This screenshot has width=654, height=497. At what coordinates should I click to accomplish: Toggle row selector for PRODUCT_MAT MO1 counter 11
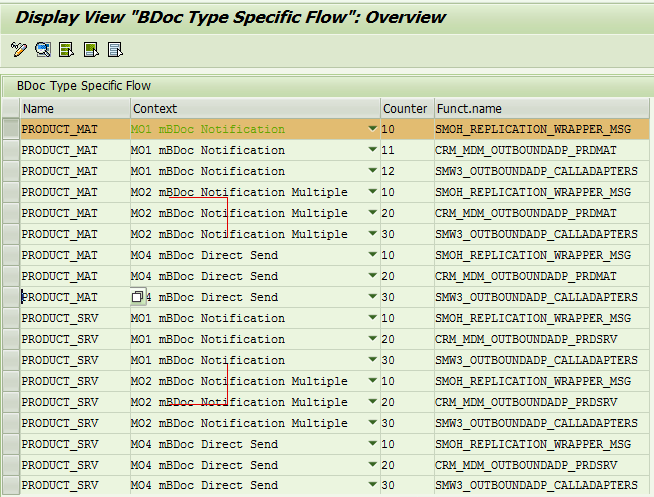[11, 150]
